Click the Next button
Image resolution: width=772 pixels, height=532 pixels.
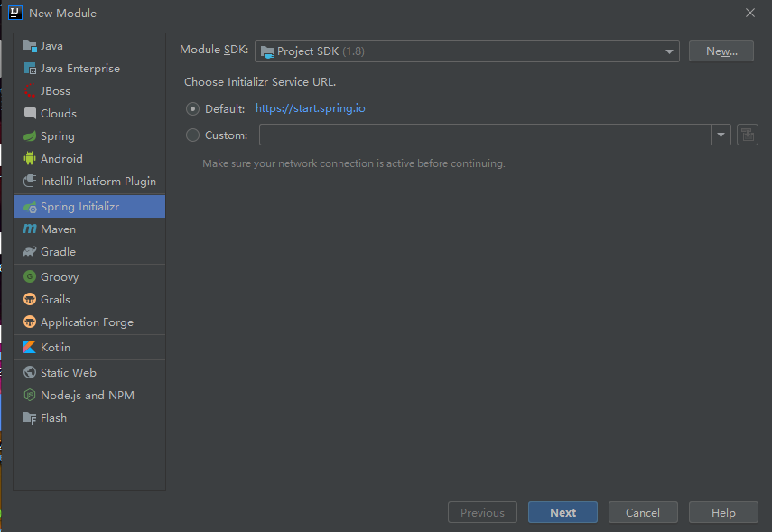point(563,512)
